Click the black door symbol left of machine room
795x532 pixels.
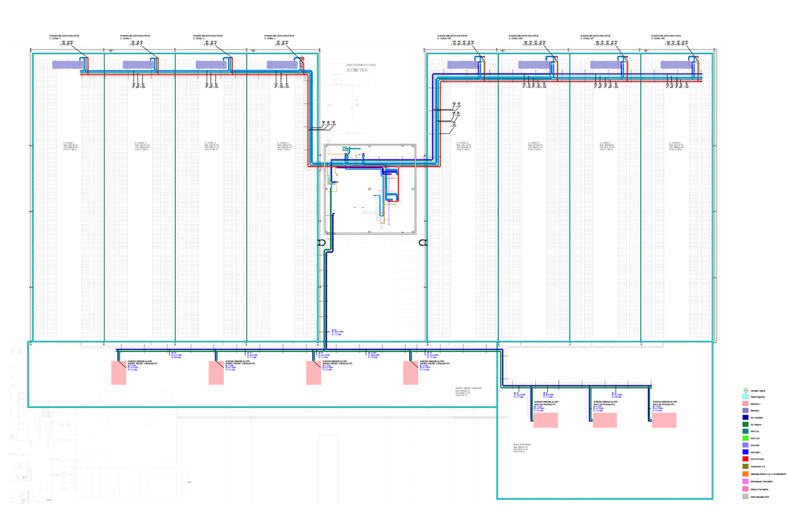pos(322,243)
